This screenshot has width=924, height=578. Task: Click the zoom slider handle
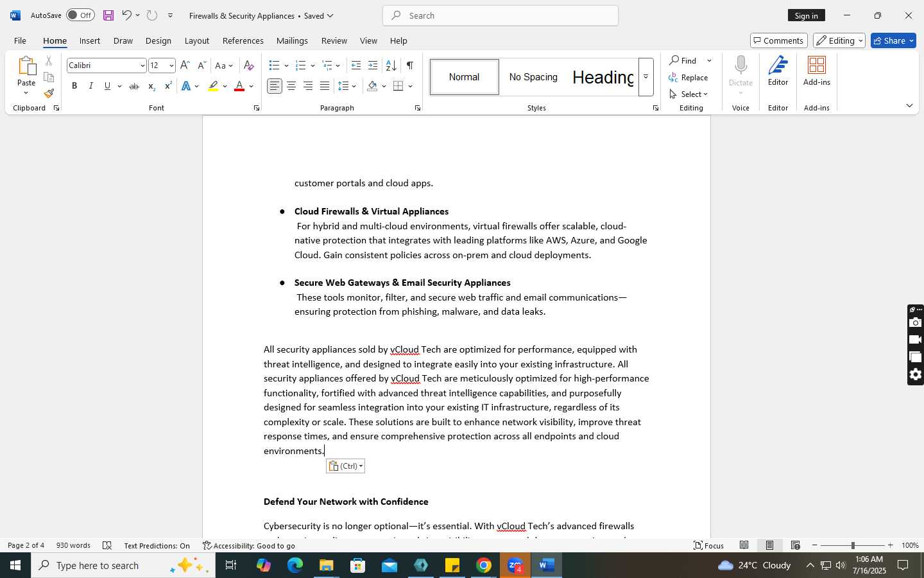click(853, 545)
